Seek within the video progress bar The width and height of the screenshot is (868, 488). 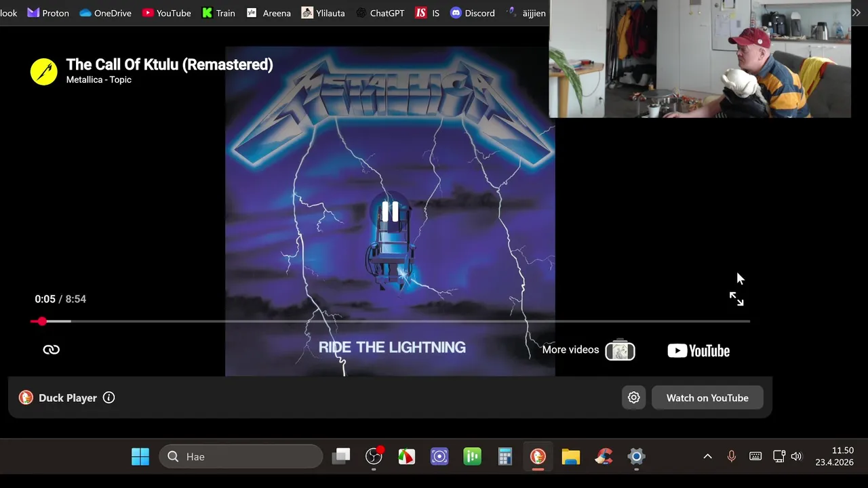(x=390, y=321)
